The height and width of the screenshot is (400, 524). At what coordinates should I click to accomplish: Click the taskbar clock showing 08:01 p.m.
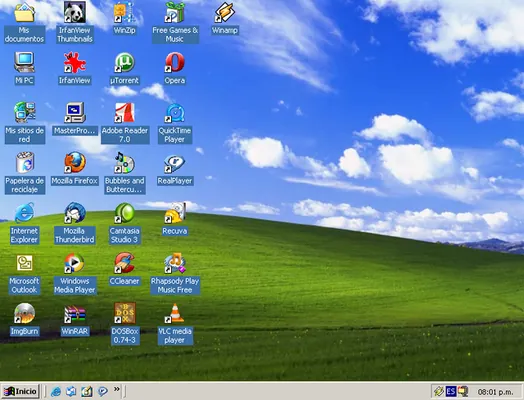pos(495,392)
